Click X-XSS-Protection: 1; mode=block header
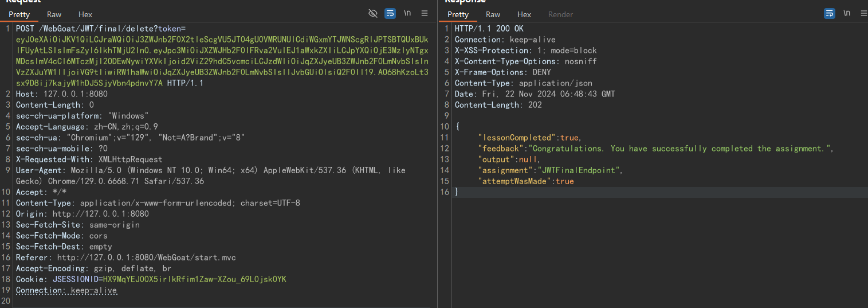Screen dimensions: 868x308 (x=526, y=50)
